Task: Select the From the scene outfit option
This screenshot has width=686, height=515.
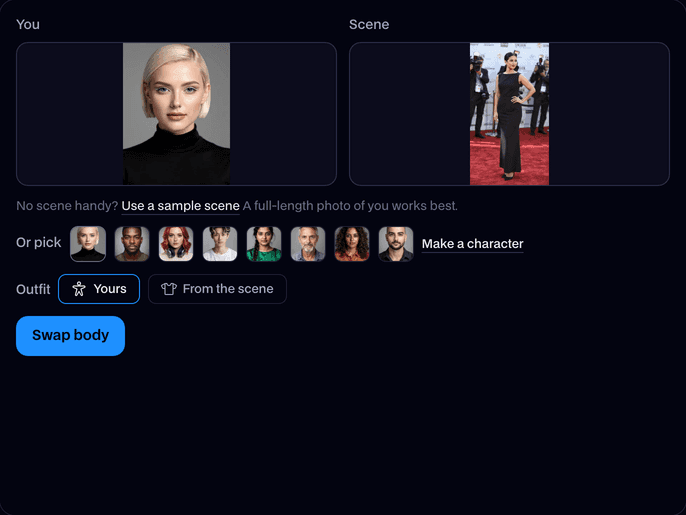Action: click(217, 289)
